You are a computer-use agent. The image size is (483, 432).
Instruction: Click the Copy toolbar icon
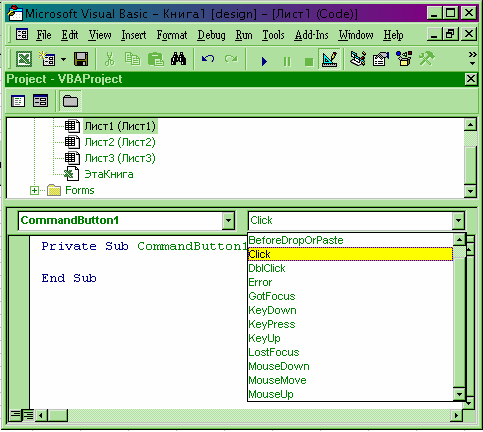pos(132,59)
